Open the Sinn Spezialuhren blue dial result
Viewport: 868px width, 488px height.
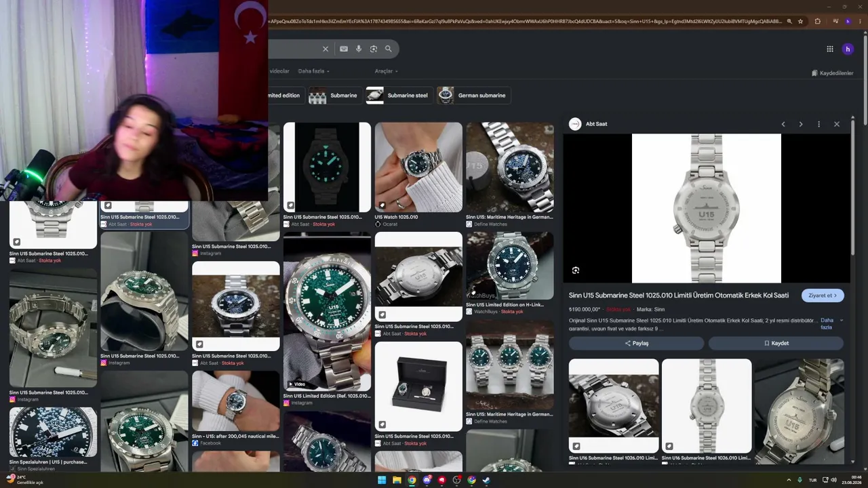(53, 432)
